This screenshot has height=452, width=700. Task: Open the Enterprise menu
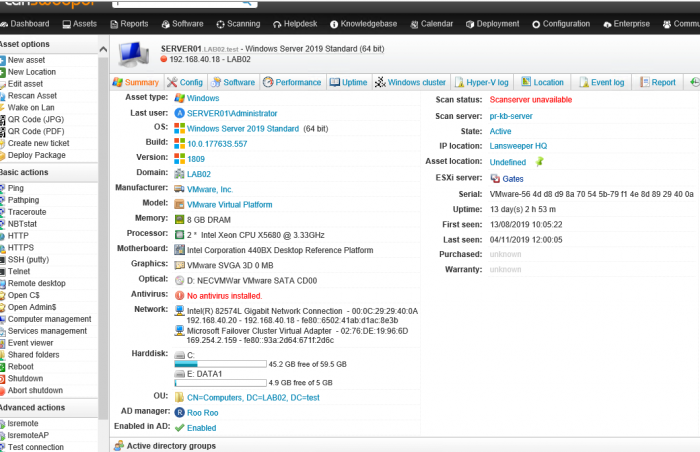coord(626,24)
